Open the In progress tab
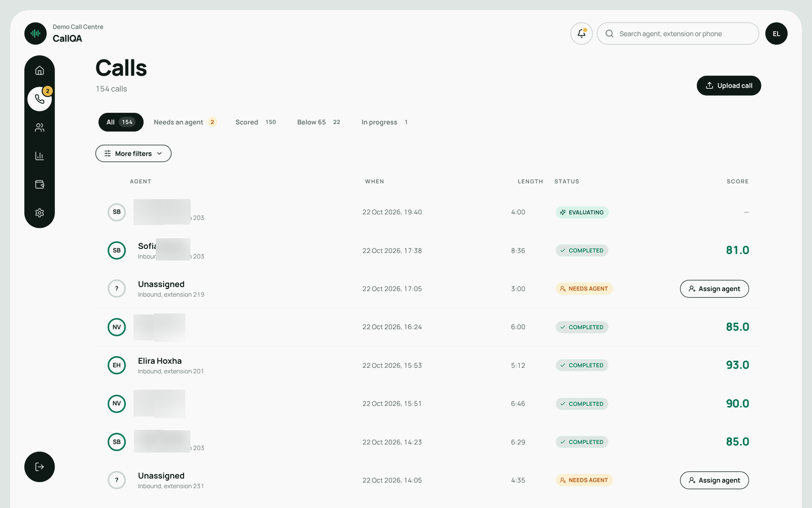The width and height of the screenshot is (812, 508). (x=385, y=122)
